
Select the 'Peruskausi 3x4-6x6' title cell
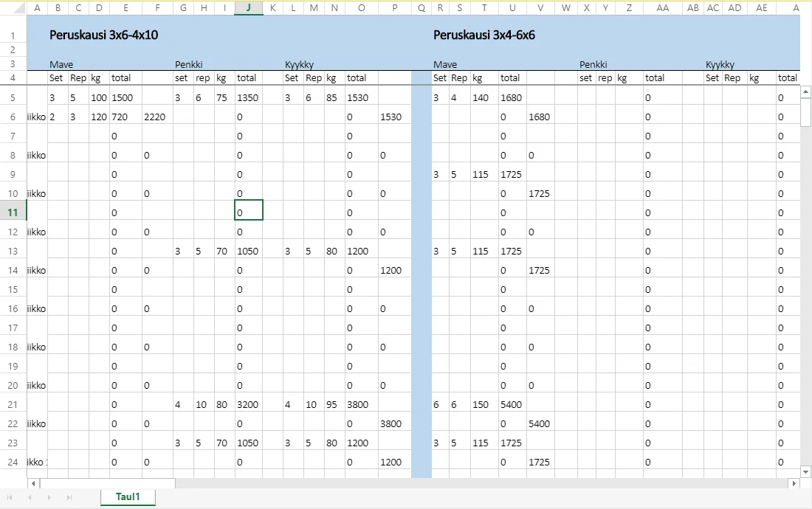point(484,35)
